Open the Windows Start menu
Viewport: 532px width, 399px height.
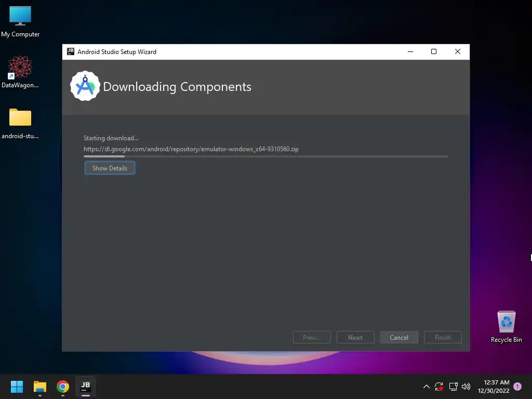pyautogui.click(x=17, y=387)
